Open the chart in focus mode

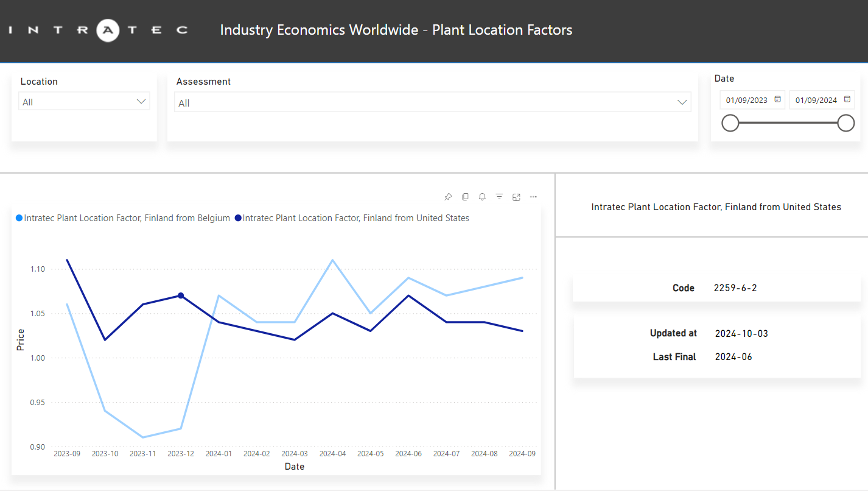516,197
